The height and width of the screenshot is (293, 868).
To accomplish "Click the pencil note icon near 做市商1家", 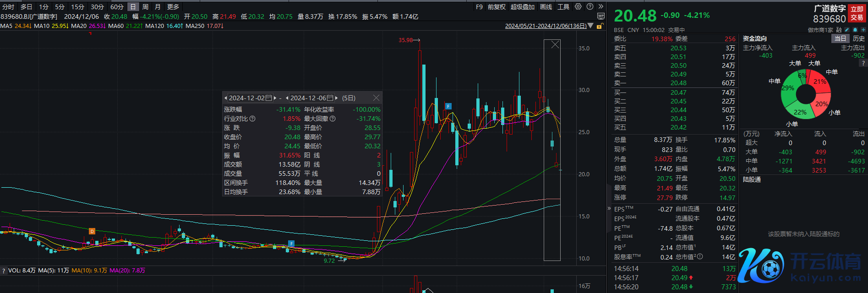I will [x=847, y=30].
